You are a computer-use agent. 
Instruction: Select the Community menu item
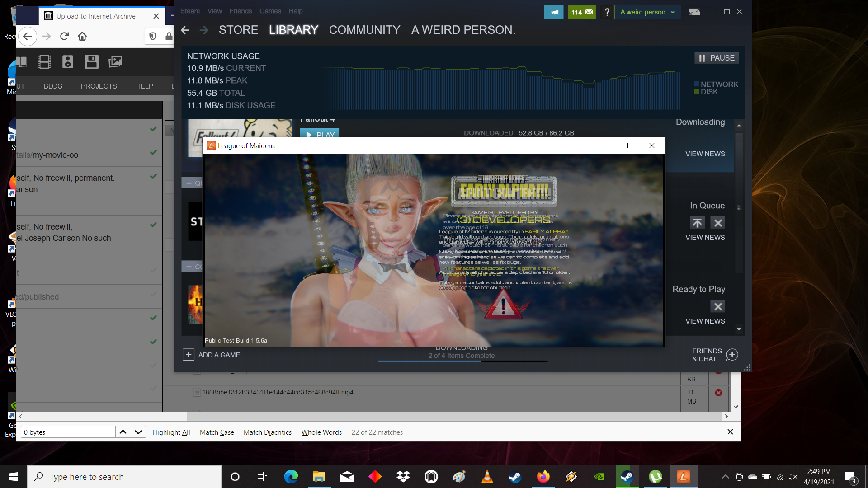(364, 29)
